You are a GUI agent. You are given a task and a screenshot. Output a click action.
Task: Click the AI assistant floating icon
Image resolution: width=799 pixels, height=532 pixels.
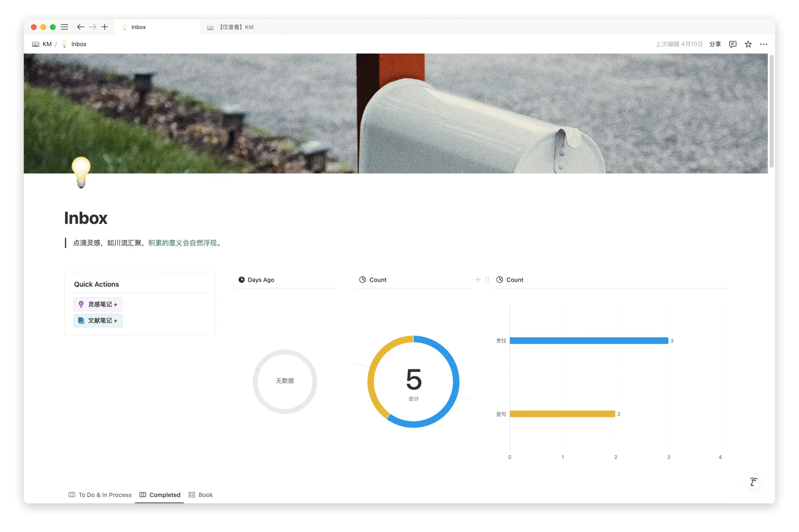[753, 481]
